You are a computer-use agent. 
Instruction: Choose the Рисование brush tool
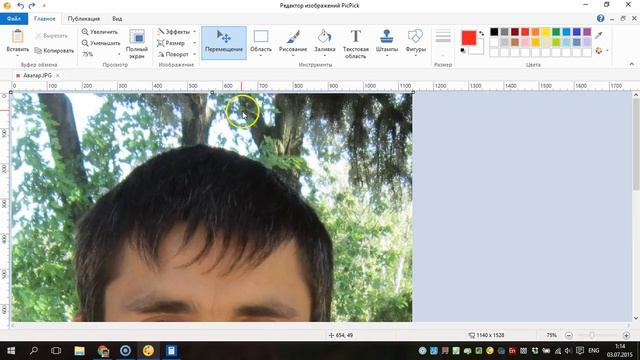click(293, 42)
